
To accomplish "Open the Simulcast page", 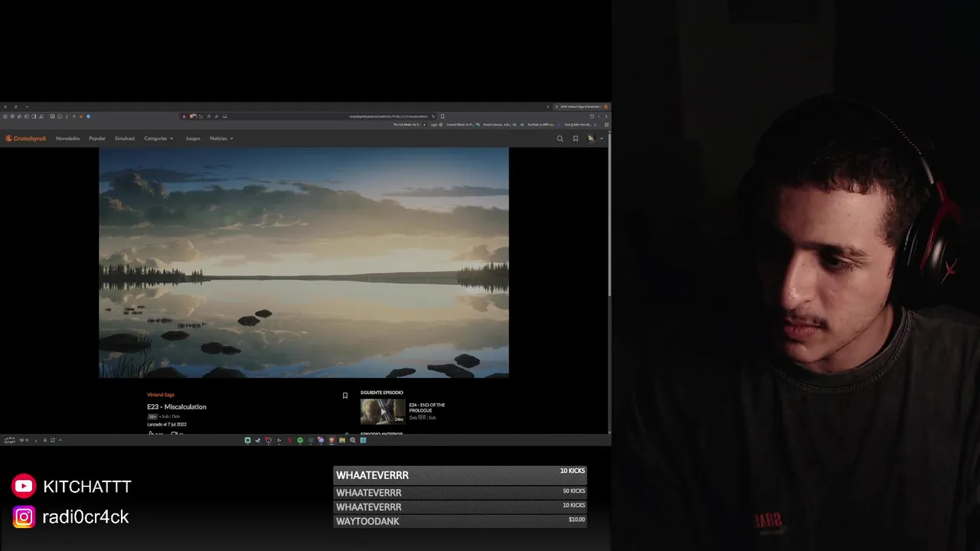I will (x=125, y=139).
